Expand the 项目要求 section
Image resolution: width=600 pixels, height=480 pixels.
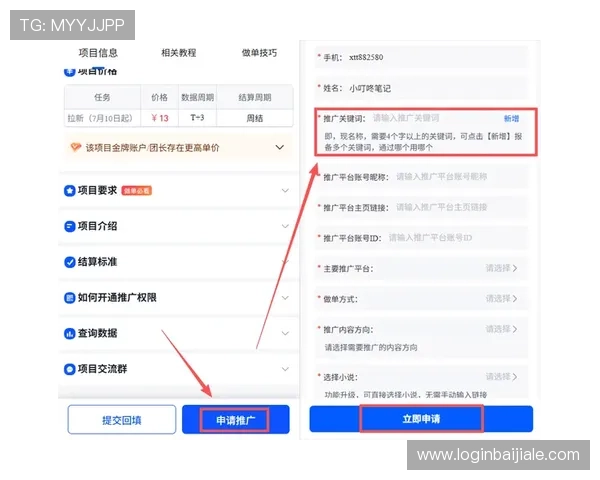tap(285, 191)
